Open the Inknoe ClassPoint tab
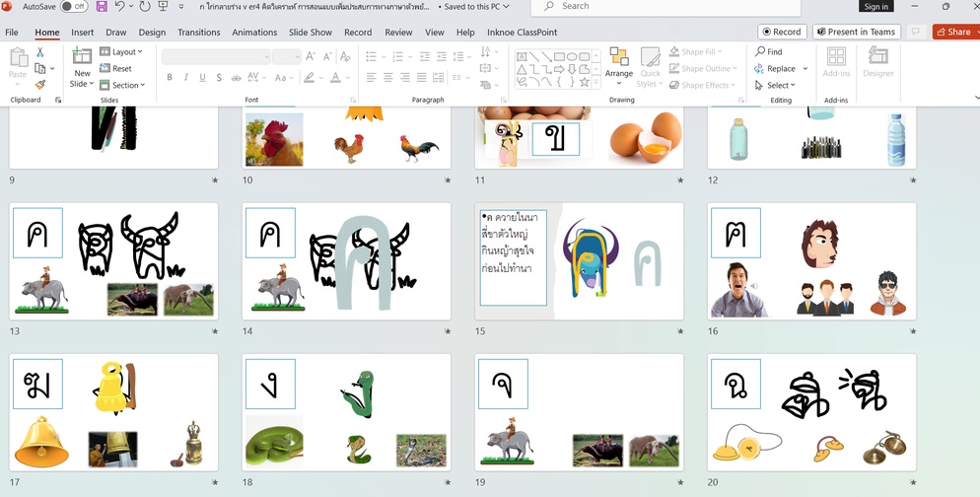980x497 pixels. pyautogui.click(x=522, y=32)
